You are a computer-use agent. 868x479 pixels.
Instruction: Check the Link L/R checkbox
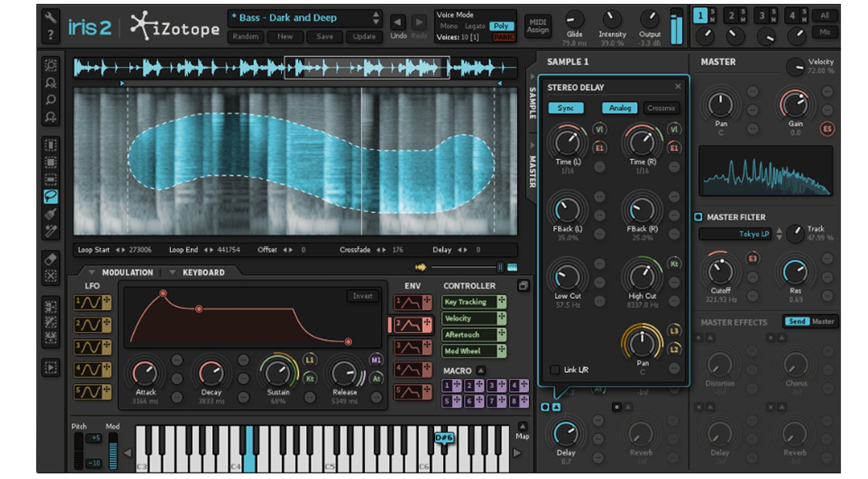coord(555,370)
